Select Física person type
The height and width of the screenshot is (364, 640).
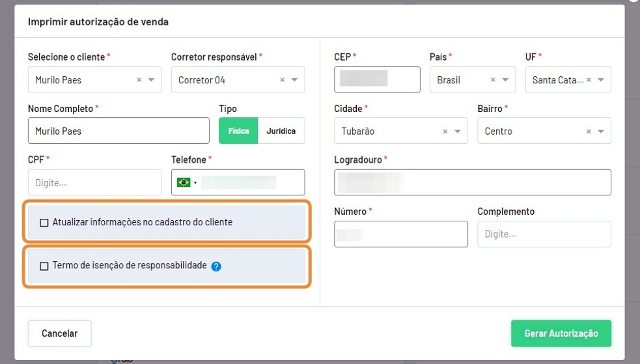pyautogui.click(x=238, y=131)
